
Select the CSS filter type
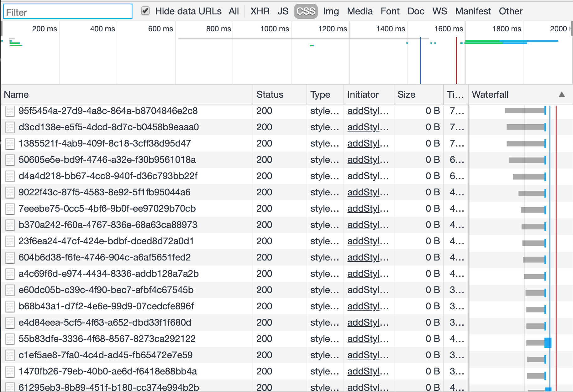coord(306,11)
